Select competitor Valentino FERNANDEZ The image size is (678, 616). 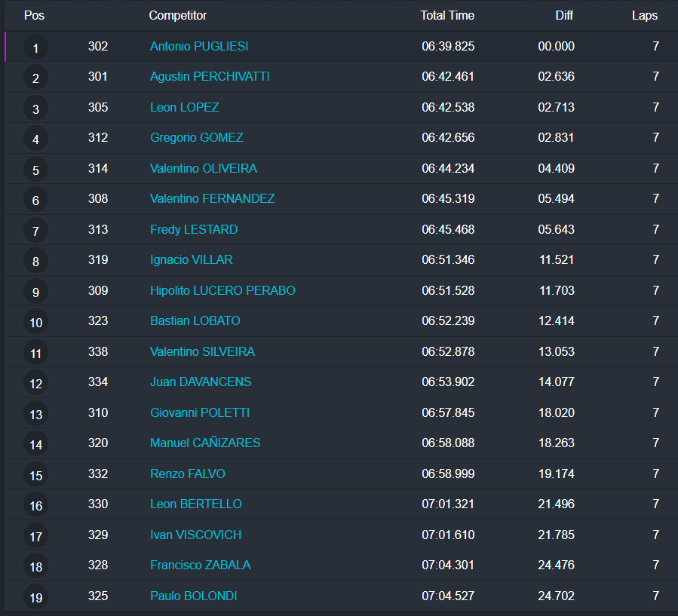tap(212, 198)
